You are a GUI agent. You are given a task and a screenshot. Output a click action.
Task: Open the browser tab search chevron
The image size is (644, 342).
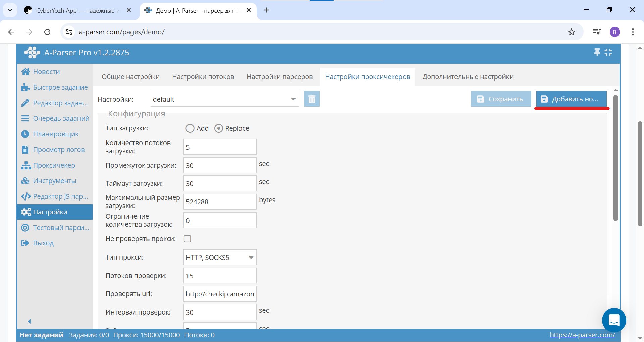10,10
